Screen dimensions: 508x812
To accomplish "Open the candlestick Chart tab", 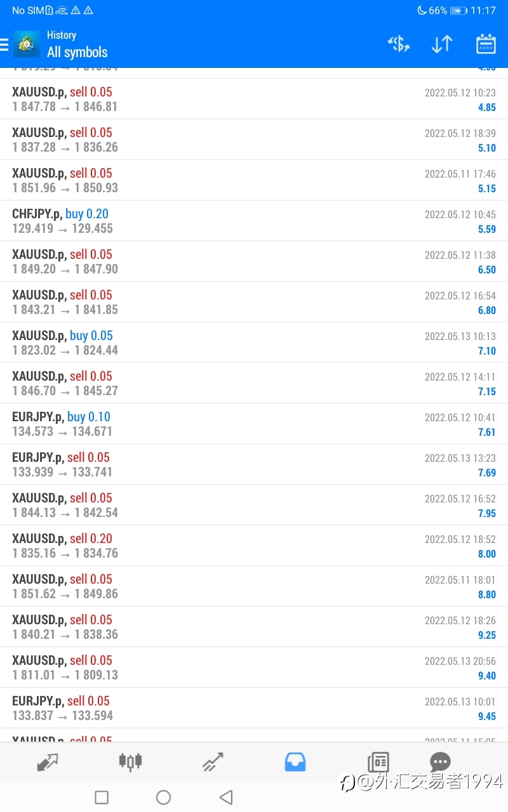I will (130, 761).
